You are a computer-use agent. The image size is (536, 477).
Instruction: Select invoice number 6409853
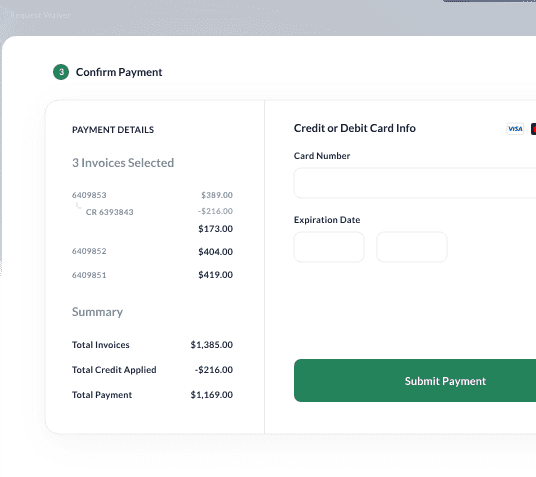pos(89,195)
